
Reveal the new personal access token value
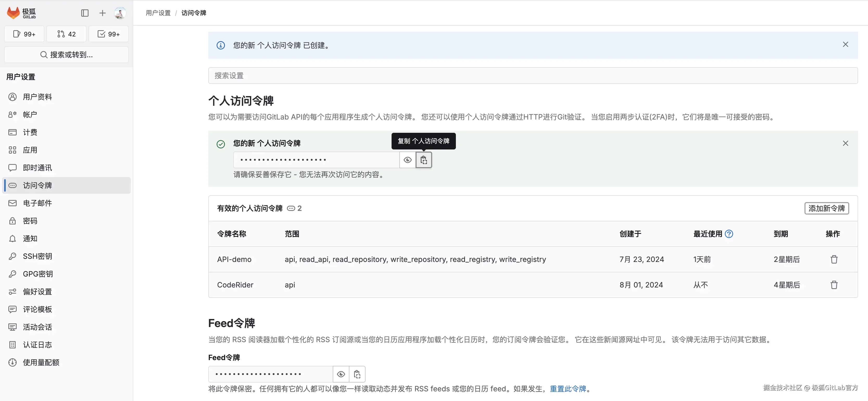(x=407, y=160)
